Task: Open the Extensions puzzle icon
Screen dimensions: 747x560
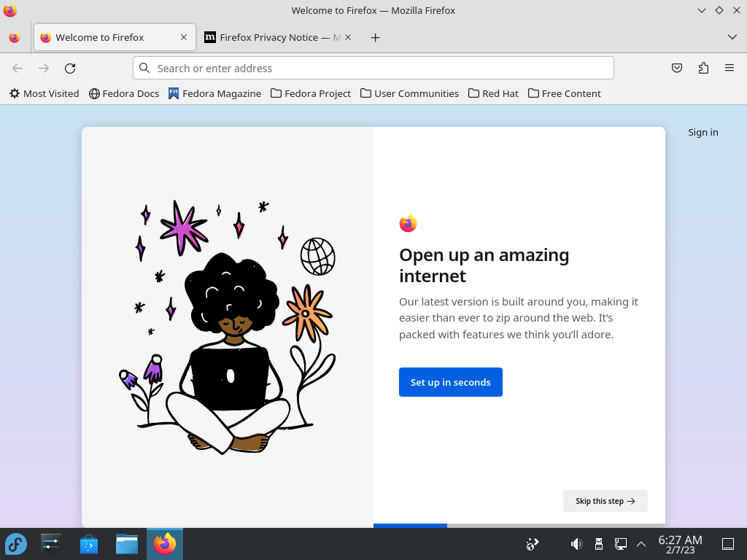Action: tap(703, 68)
